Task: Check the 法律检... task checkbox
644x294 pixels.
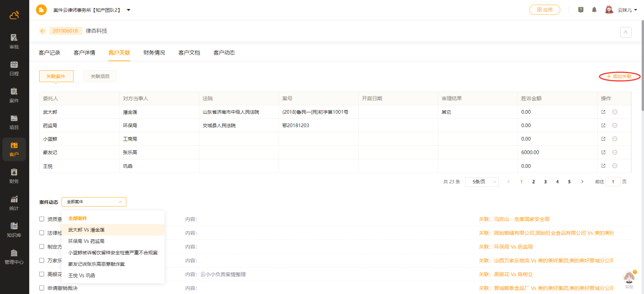Action: (41, 233)
